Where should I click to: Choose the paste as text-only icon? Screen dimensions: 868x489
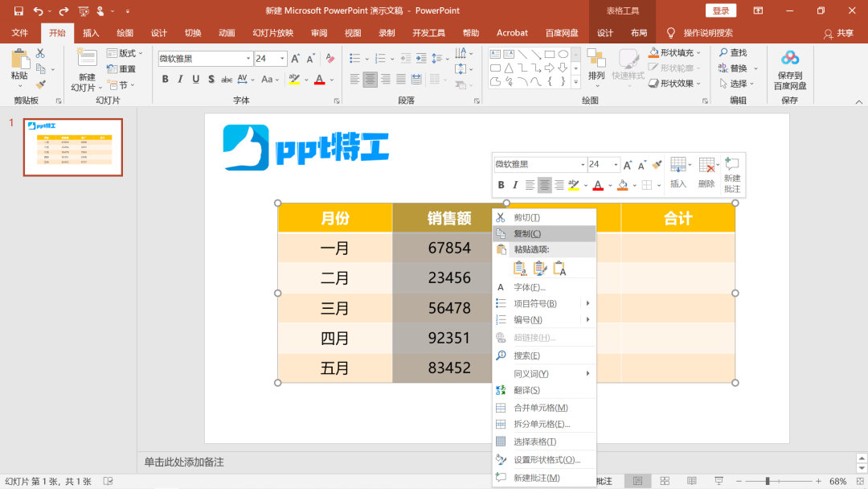coord(559,268)
